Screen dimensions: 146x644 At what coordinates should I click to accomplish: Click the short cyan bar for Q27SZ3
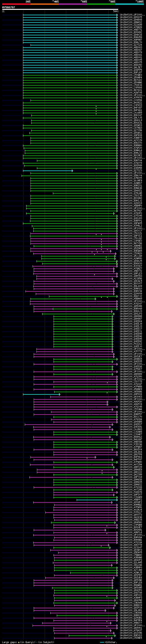(x=48, y=171)
